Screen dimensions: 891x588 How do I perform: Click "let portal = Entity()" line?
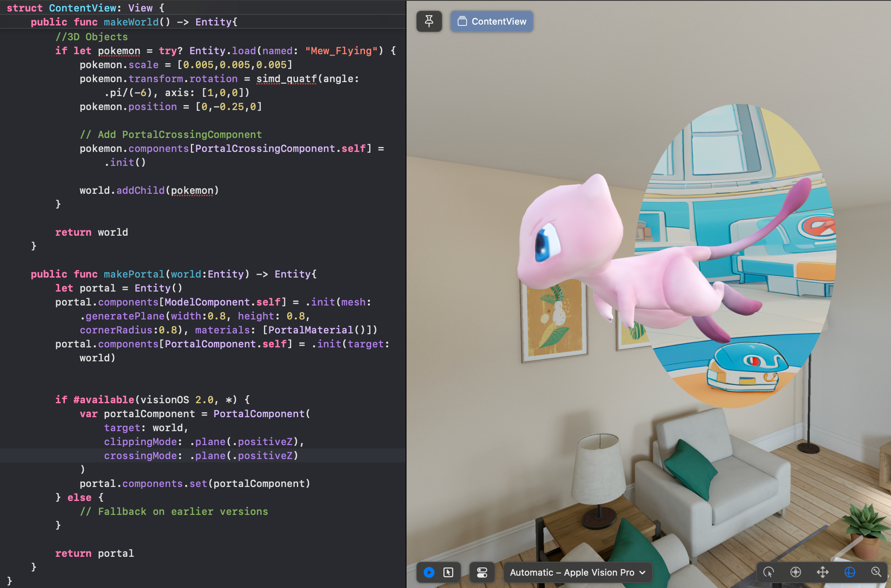[x=119, y=288]
